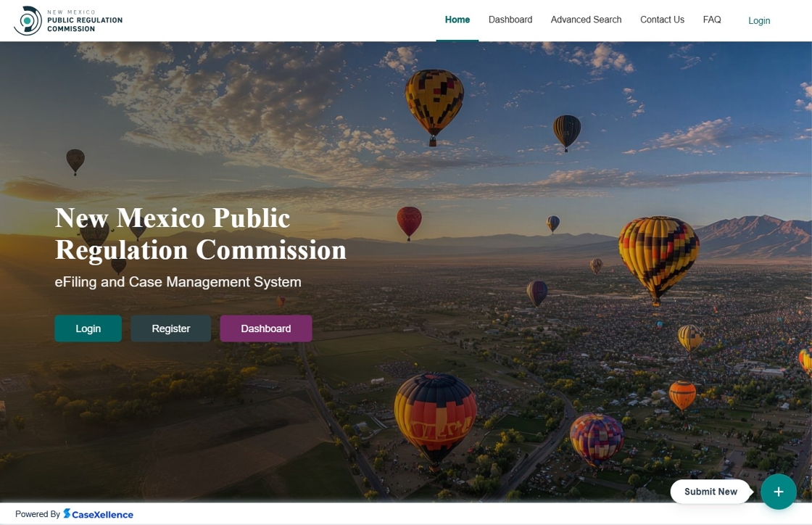The height and width of the screenshot is (525, 812).
Task: Click the Submit New label
Action: [x=710, y=492]
